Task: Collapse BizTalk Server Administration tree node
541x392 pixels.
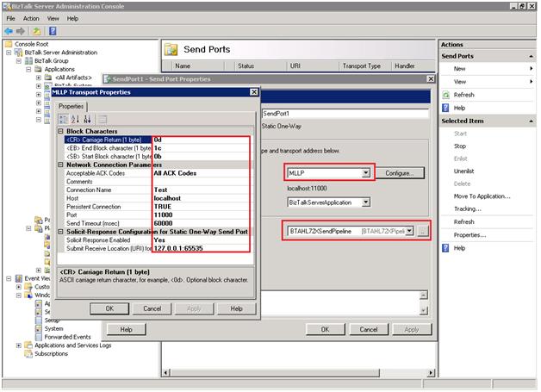Action: point(9,53)
